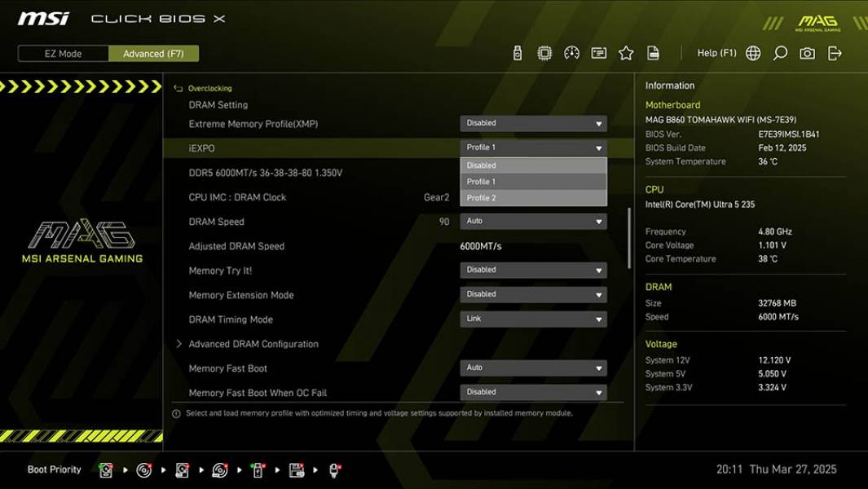Screen dimensions: 868x489
Task: Click Intel(R) Core(TM) Ultra 5 235 text
Action: coord(700,205)
